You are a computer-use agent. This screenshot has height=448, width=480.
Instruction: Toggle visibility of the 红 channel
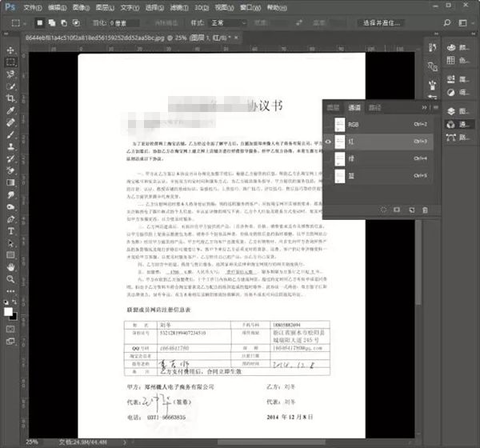click(x=328, y=142)
